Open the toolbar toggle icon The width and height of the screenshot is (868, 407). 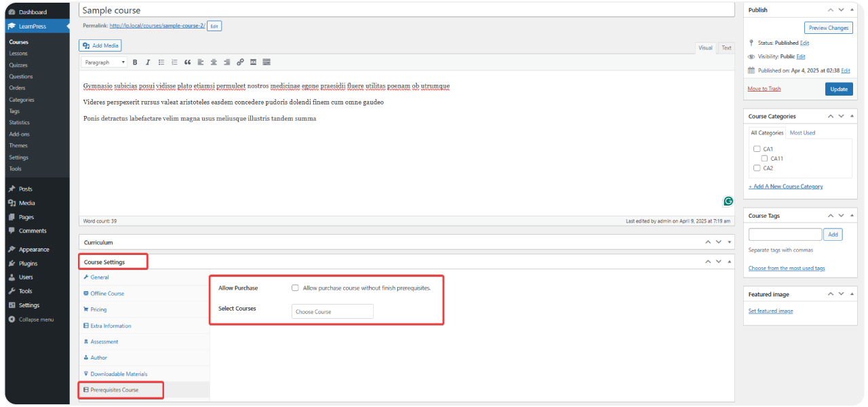pyautogui.click(x=267, y=62)
